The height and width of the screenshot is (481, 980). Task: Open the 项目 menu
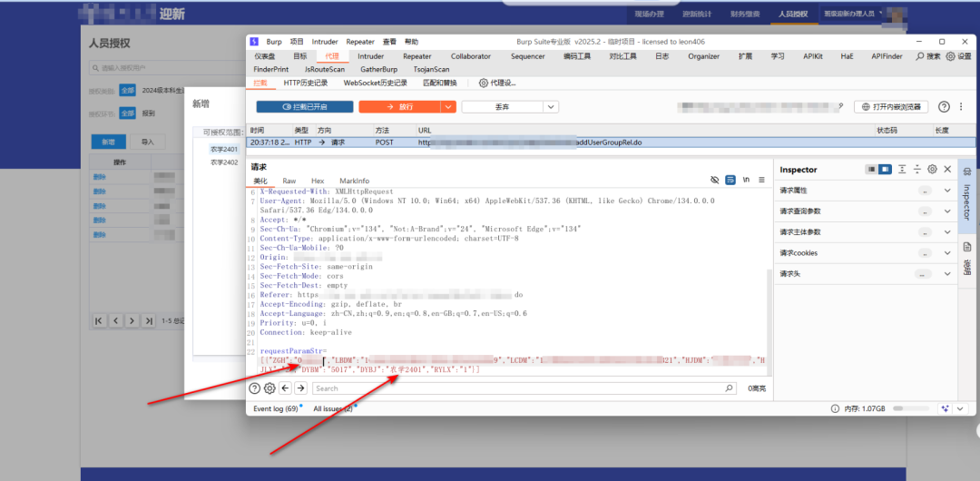[x=296, y=42]
